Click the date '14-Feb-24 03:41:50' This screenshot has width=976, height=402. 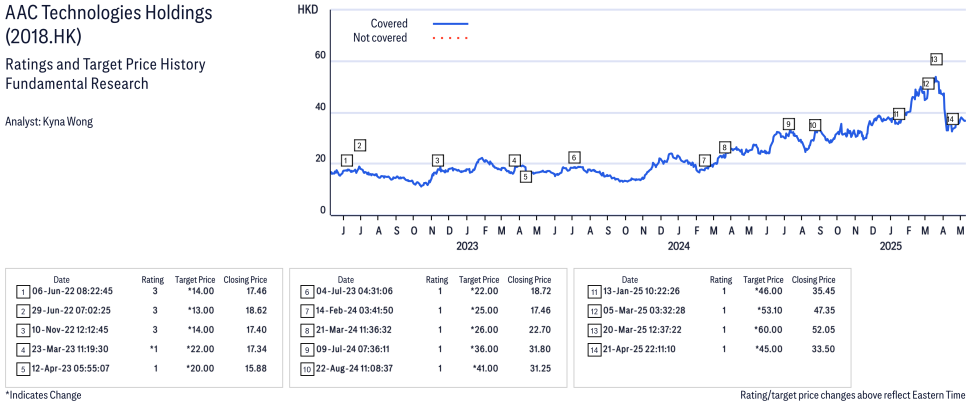(355, 310)
